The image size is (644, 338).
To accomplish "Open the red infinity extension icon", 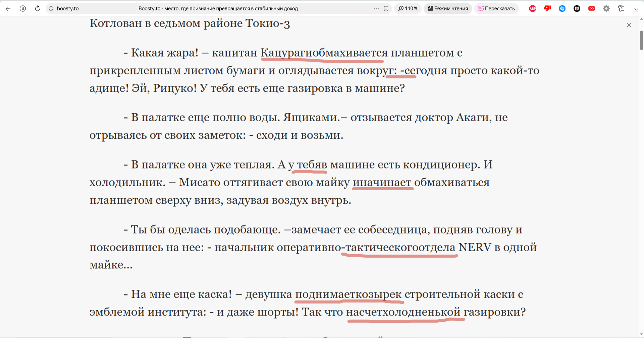I will coord(592,9).
